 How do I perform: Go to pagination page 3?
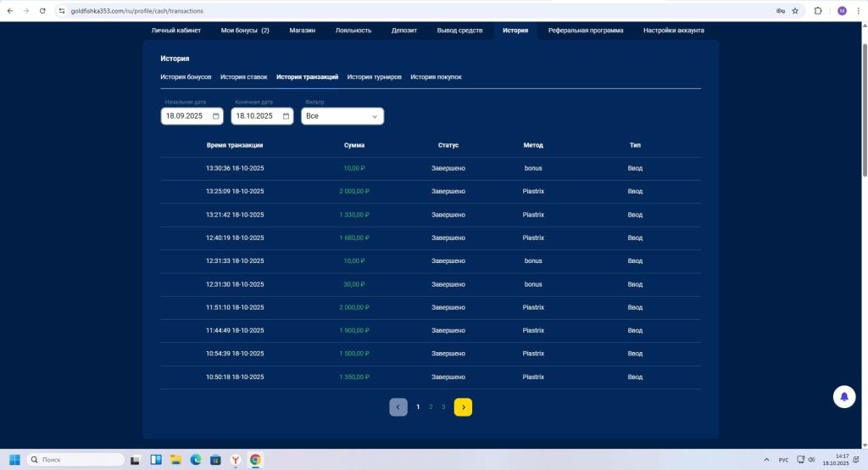point(443,407)
